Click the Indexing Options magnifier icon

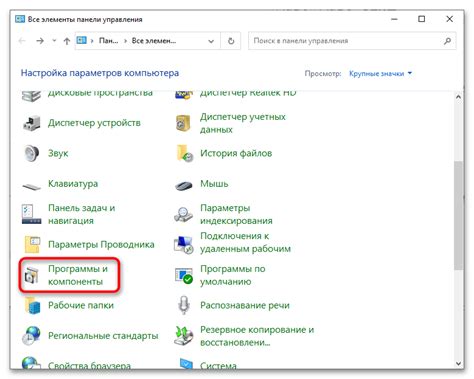[183, 214]
